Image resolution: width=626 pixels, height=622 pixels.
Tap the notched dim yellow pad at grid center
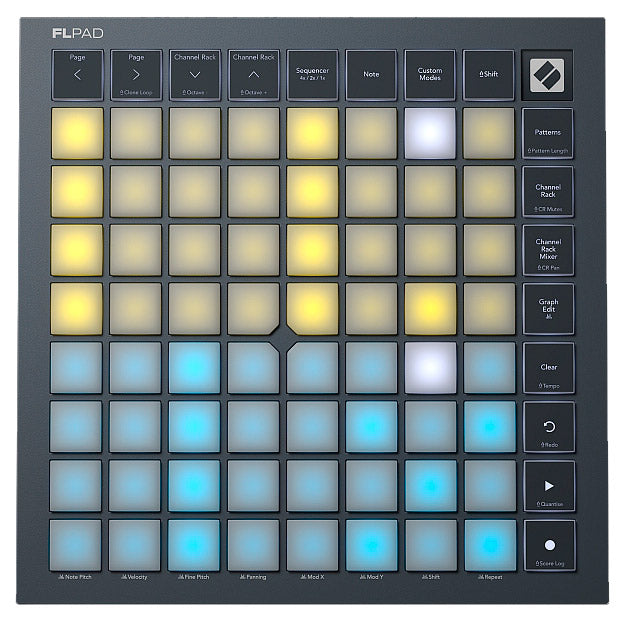click(253, 308)
